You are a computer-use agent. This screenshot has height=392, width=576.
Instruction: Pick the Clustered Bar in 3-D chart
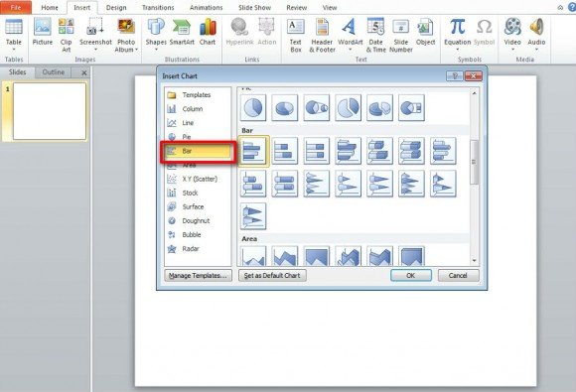pos(348,151)
